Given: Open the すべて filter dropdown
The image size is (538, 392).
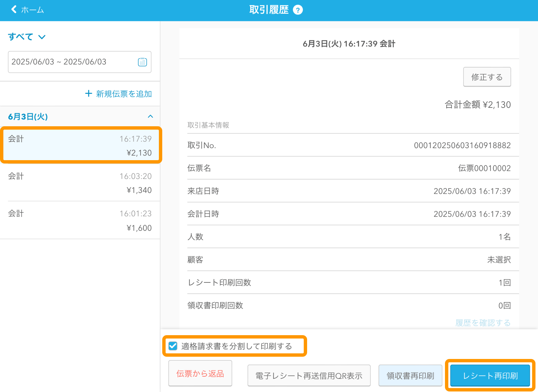Looking at the screenshot, I should click(27, 37).
